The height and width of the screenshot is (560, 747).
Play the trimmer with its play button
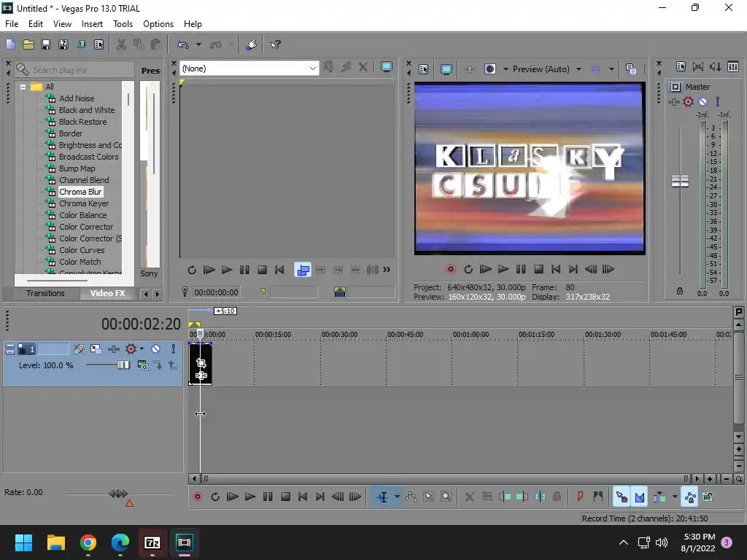click(227, 270)
